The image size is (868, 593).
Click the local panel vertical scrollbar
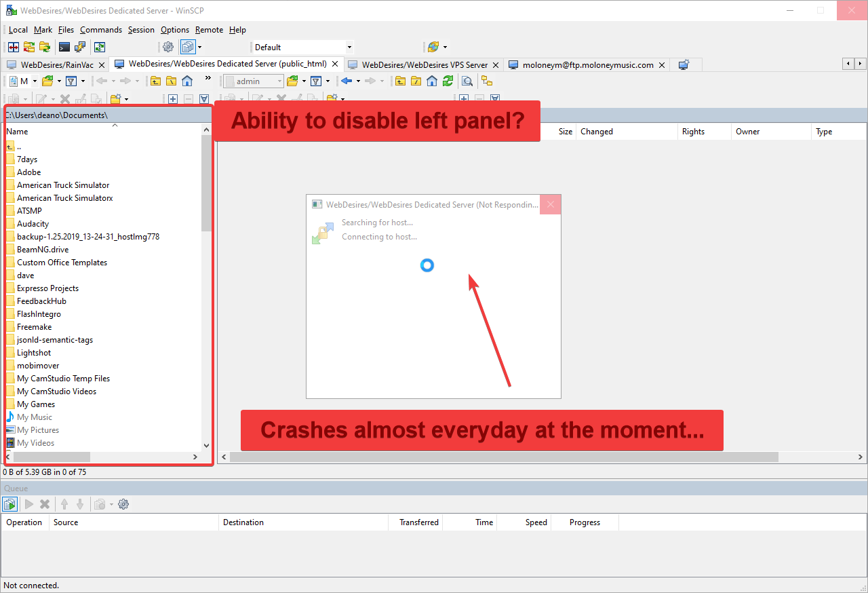[206, 183]
